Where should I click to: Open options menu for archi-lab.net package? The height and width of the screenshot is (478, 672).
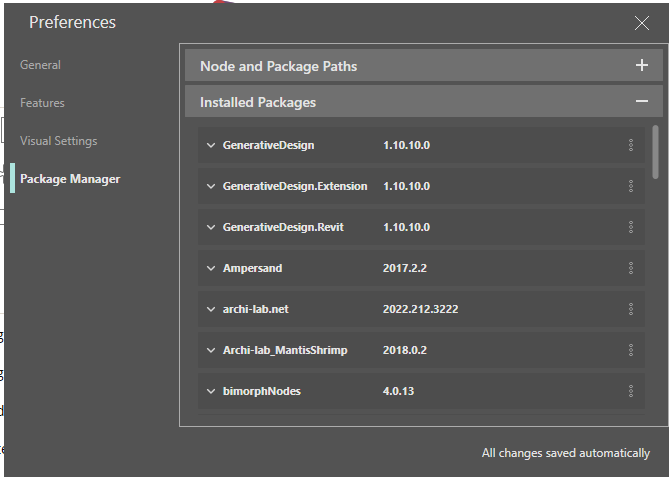tap(631, 309)
